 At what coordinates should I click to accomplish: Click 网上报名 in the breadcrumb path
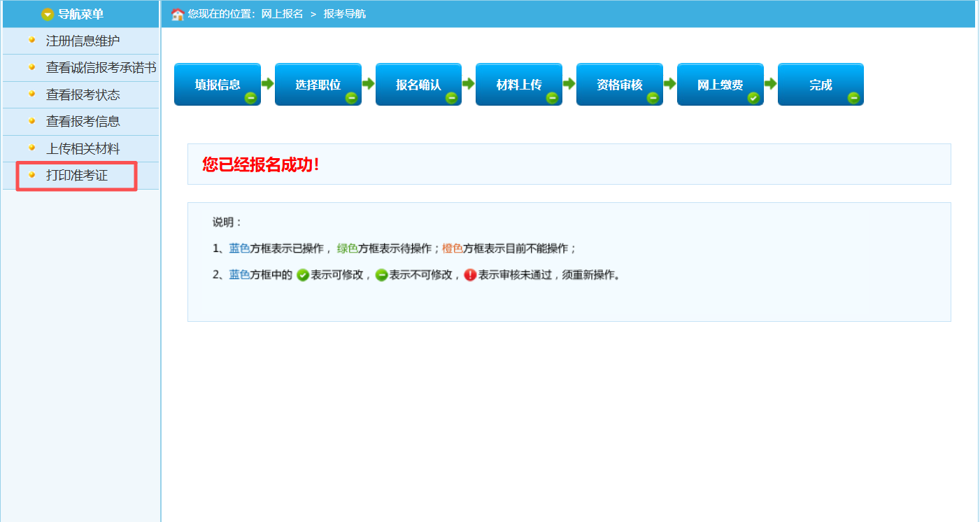tap(282, 14)
